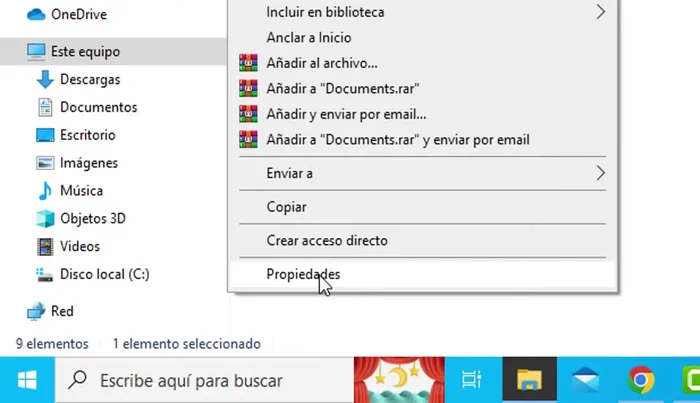Click the Música note icon
This screenshot has height=403, width=700.
pyautogui.click(x=45, y=191)
